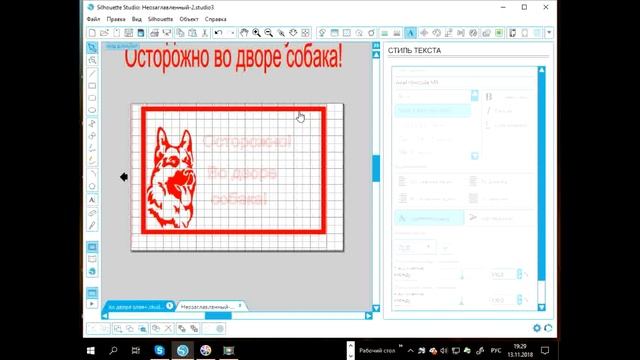Open Windows Start menu
Screen dimensions: 640x360
91,351
